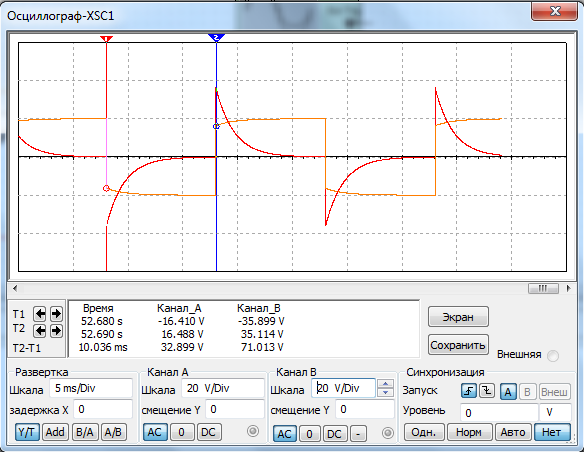Click Channel A terminal radio indicator

pos(253,431)
